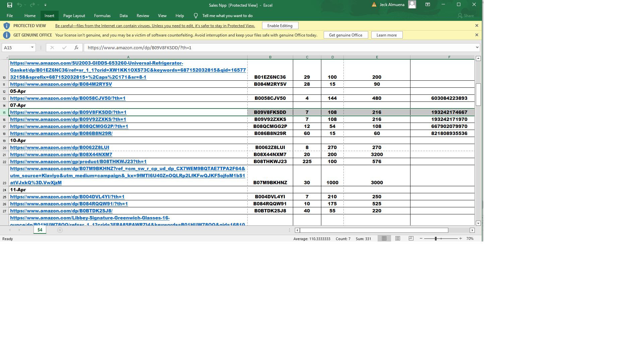Click inside the formula bar URL
The width and height of the screenshot is (644, 349).
point(139,48)
